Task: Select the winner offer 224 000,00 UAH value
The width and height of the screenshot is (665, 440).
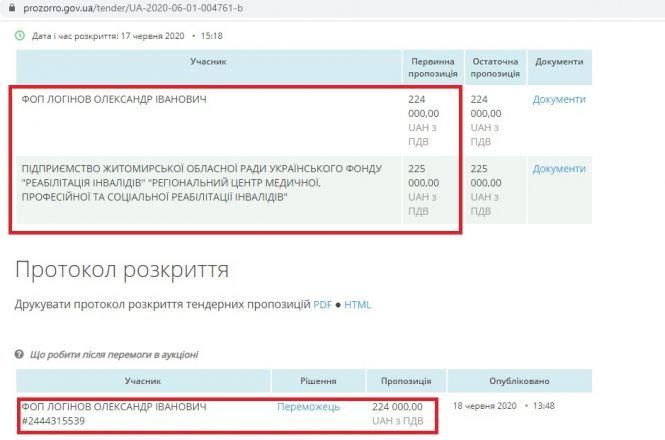Action: pyautogui.click(x=398, y=414)
